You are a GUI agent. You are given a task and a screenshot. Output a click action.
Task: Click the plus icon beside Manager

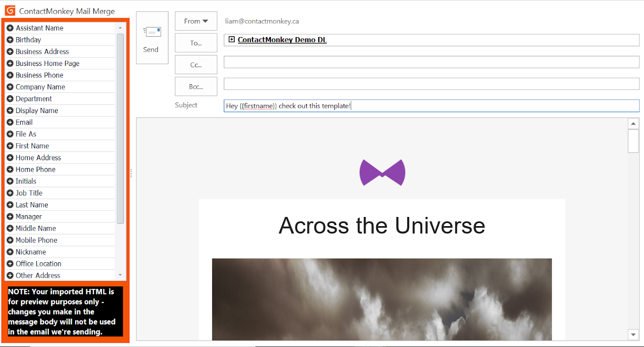(10, 217)
